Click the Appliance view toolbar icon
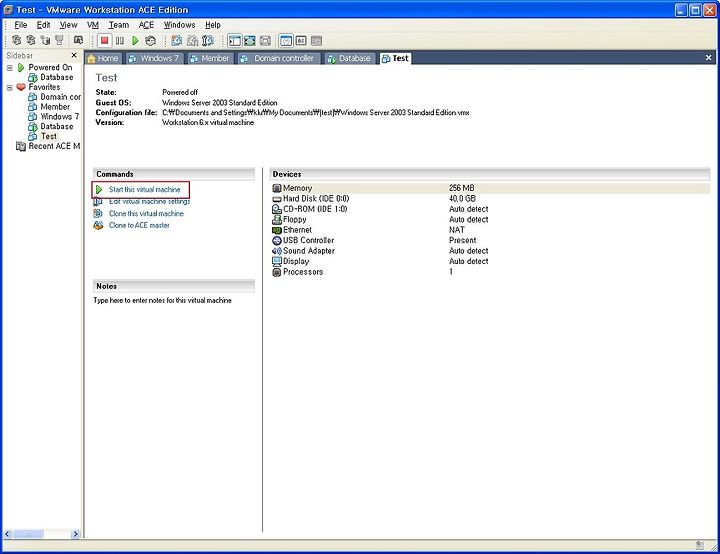720x554 pixels. coord(301,41)
